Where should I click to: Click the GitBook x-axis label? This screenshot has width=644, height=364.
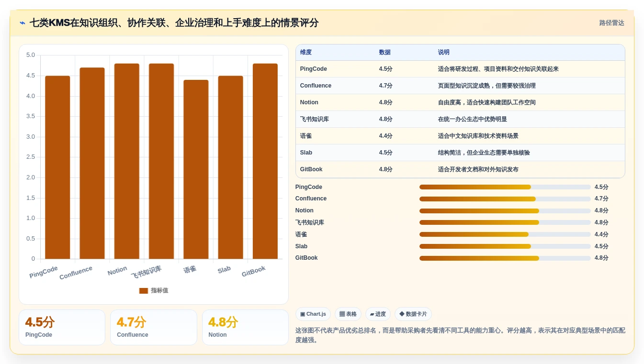(x=253, y=272)
